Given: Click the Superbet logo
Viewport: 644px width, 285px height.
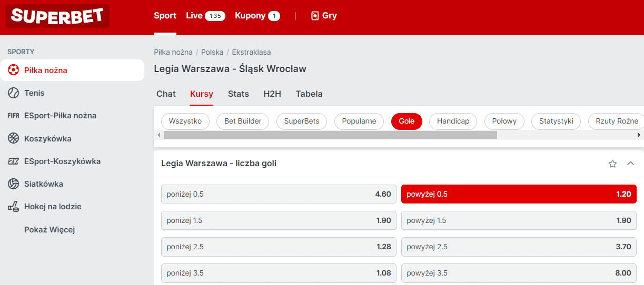Looking at the screenshot, I should coord(57,16).
